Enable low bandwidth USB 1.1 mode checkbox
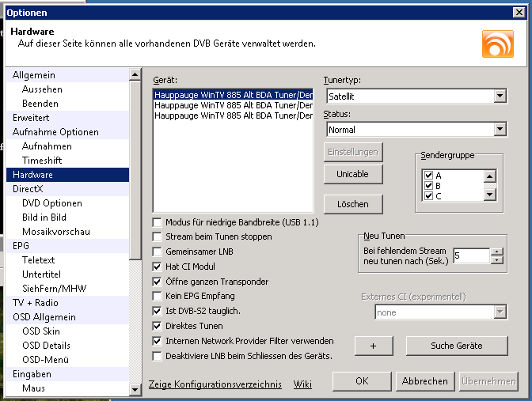The width and height of the screenshot is (532, 401). tap(157, 222)
